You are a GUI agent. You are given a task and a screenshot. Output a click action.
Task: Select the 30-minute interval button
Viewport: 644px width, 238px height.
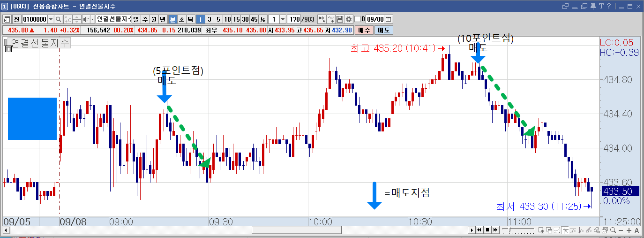tap(245, 19)
